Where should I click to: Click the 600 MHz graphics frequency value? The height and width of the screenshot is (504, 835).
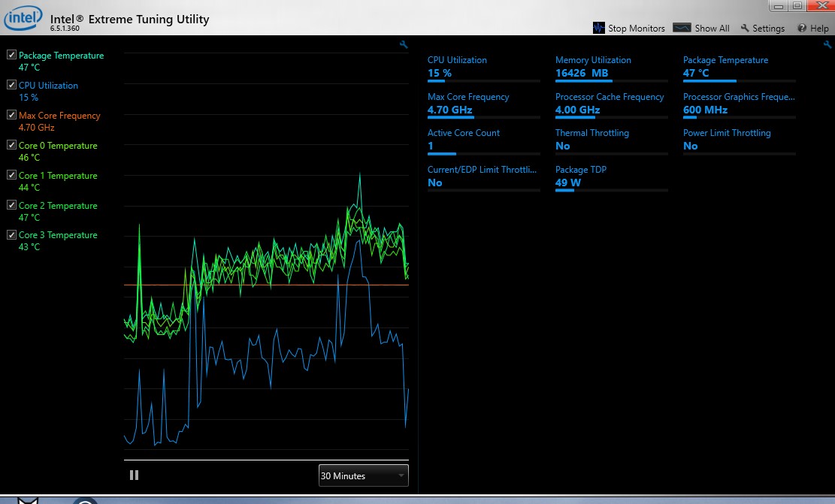pyautogui.click(x=705, y=110)
